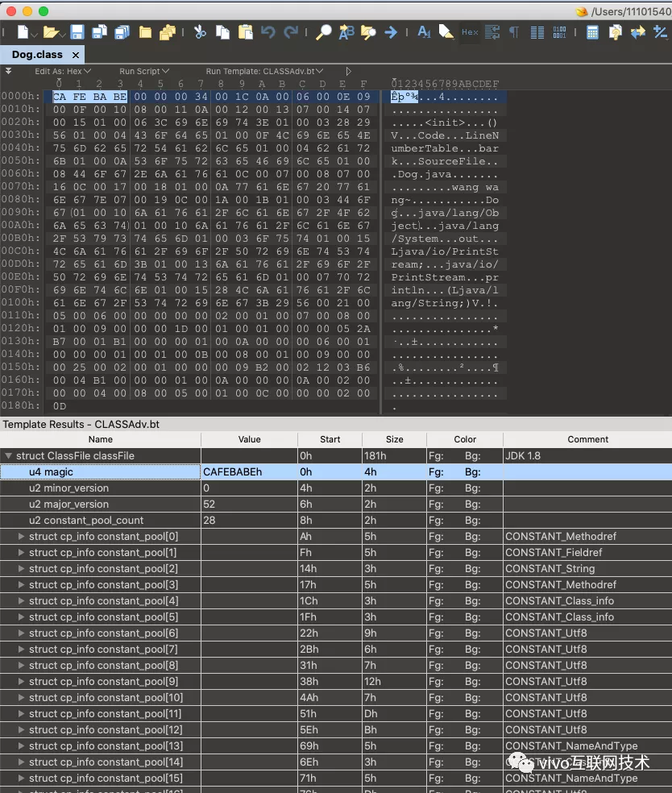This screenshot has height=793, width=672.
Task: Toggle the editor bar double-chevron icon
Action: click(x=8, y=71)
